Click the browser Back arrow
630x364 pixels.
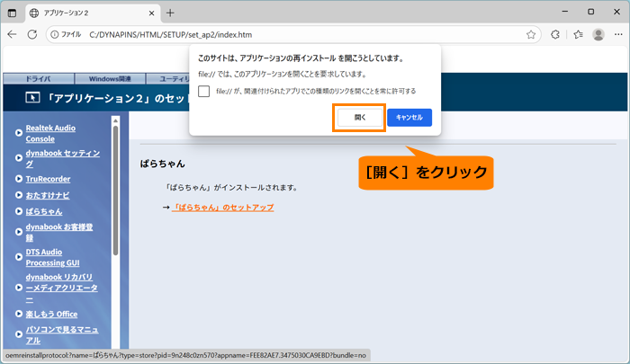pyautogui.click(x=12, y=34)
